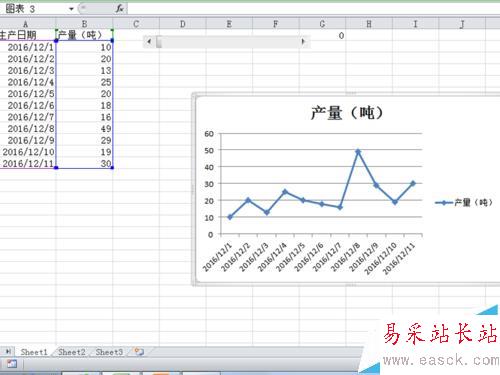Select the 产量（吨） header cell
This screenshot has width=500, height=375.
(84, 35)
